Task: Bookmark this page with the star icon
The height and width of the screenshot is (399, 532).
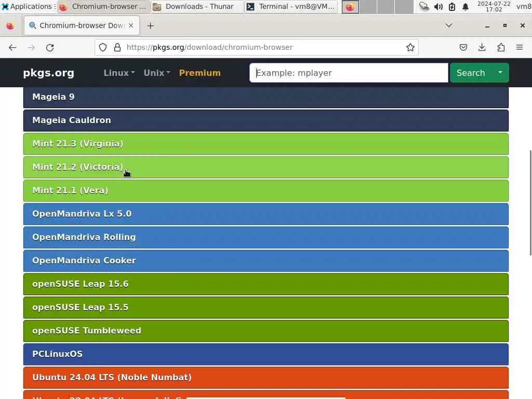Action: tap(410, 47)
